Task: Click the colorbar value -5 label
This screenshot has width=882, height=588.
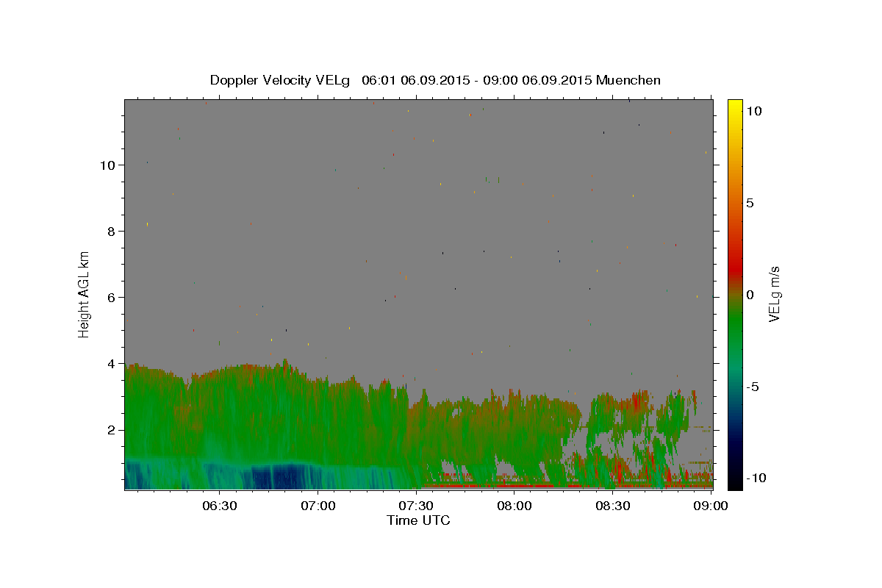Action: click(x=752, y=386)
